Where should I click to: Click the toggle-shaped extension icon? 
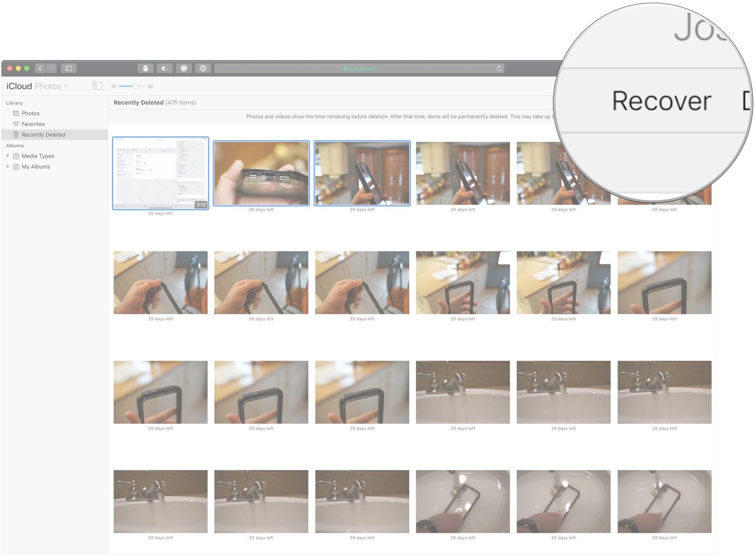pos(164,69)
